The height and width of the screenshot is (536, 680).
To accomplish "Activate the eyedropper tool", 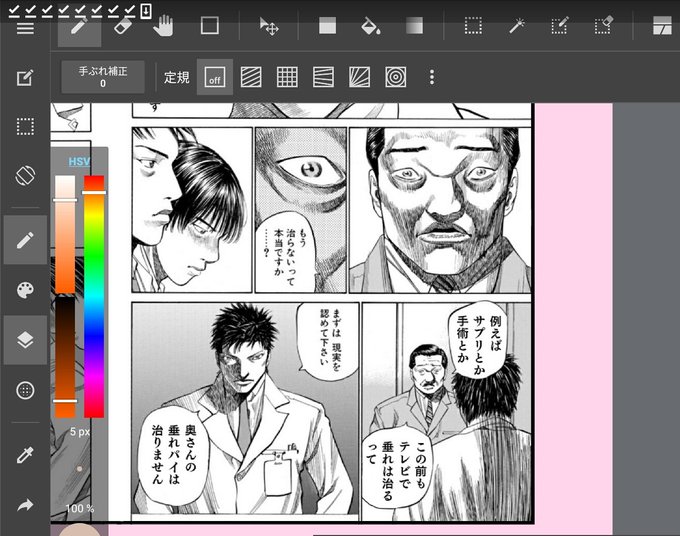I will (x=25, y=455).
